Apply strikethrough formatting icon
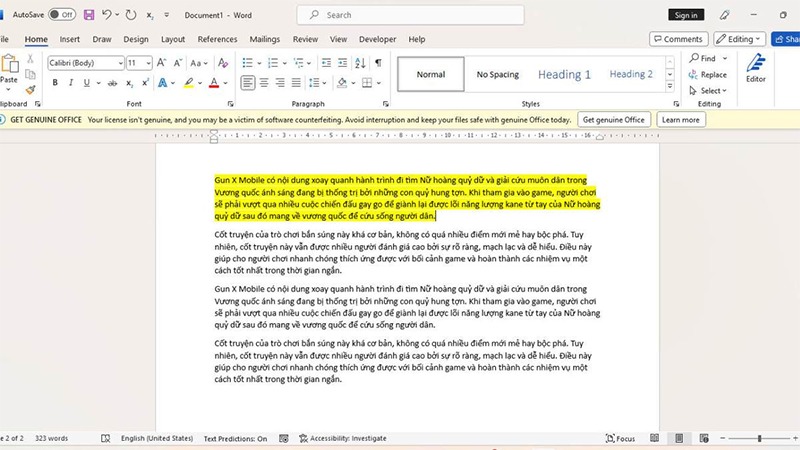This screenshot has height=450, width=800. click(x=112, y=83)
